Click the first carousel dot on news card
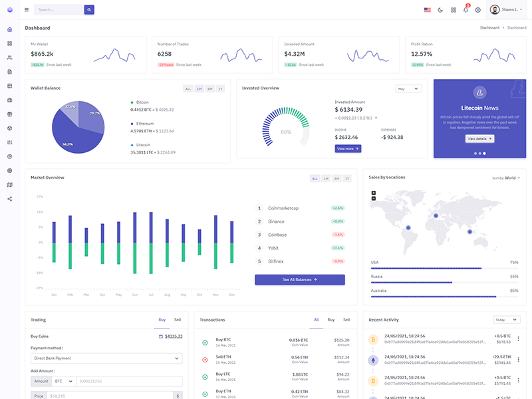This screenshot has height=399, width=532. tap(475, 153)
